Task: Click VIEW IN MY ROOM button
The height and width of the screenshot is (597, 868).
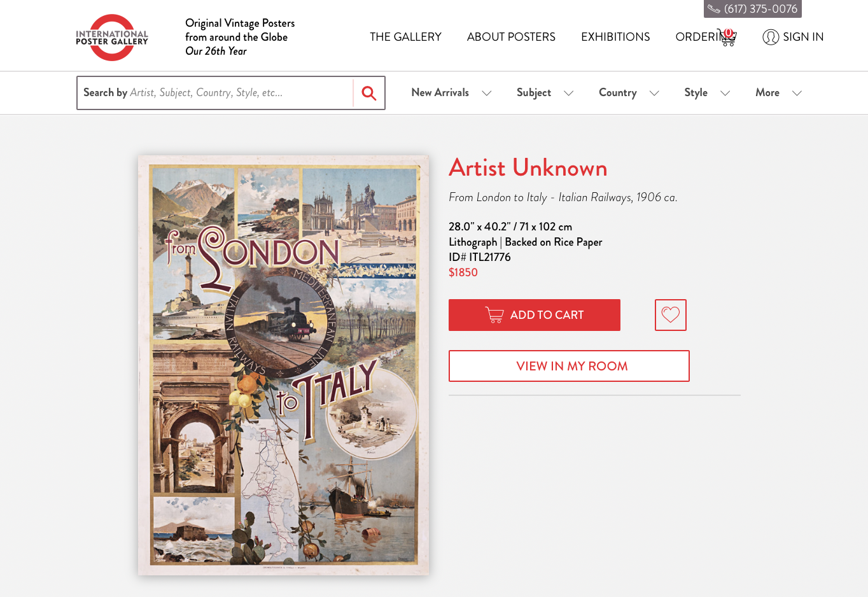Action: [569, 366]
